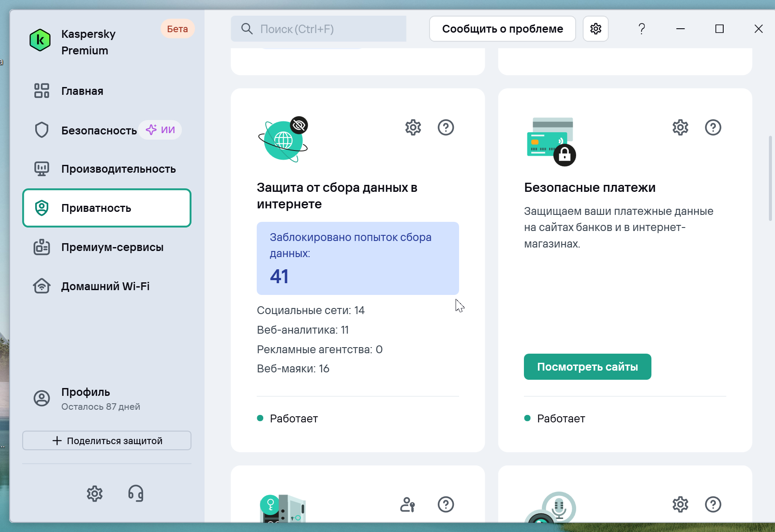Open settings gear in the top toolbar

[x=596, y=29]
